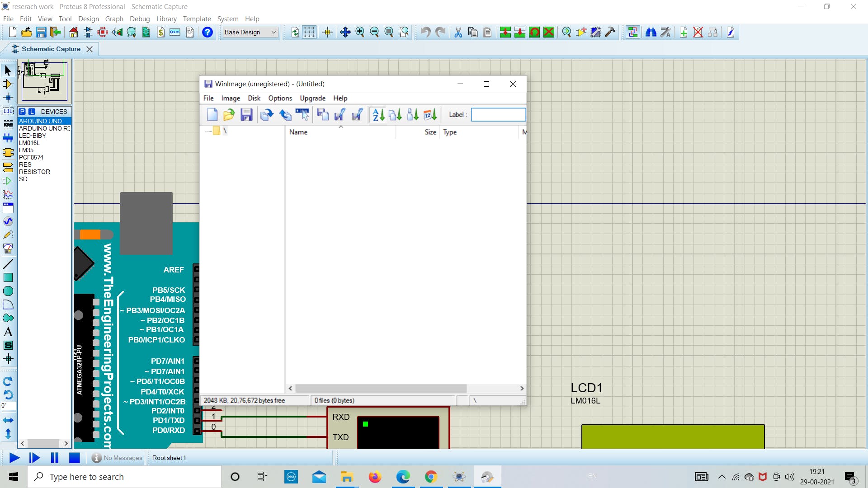The width and height of the screenshot is (868, 488).
Task: Select the Text mode A tool
Action: [x=8, y=332]
